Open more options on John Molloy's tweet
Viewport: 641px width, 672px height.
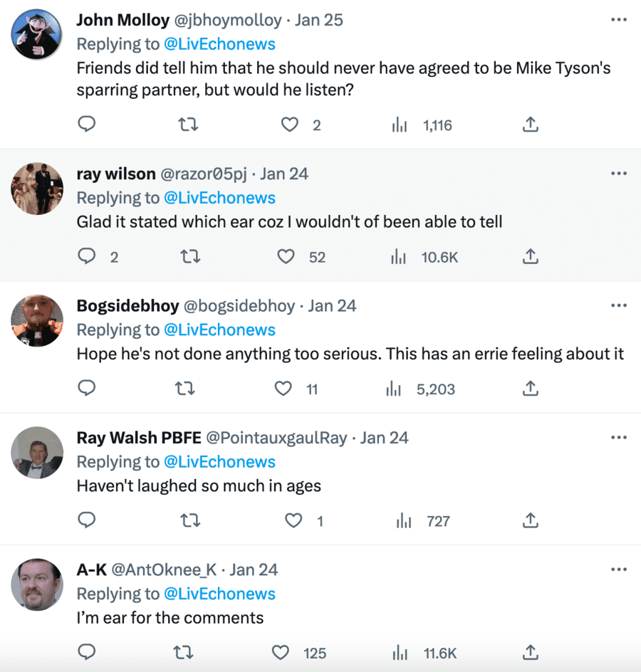618,20
